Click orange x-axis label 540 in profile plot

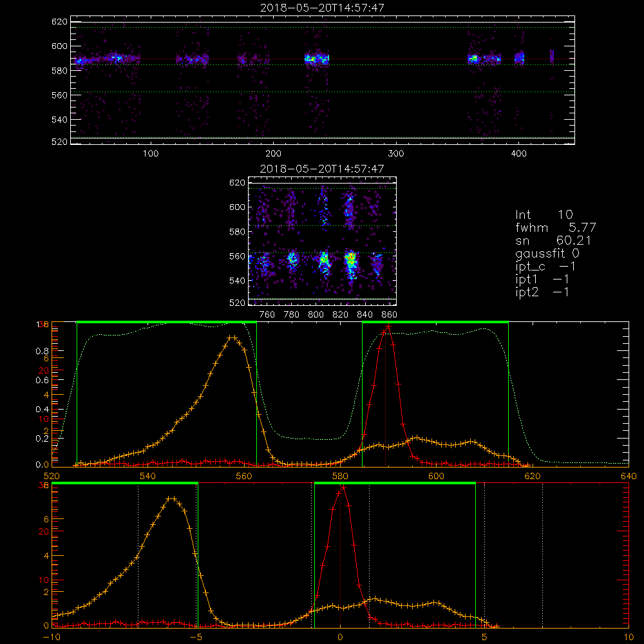click(148, 476)
